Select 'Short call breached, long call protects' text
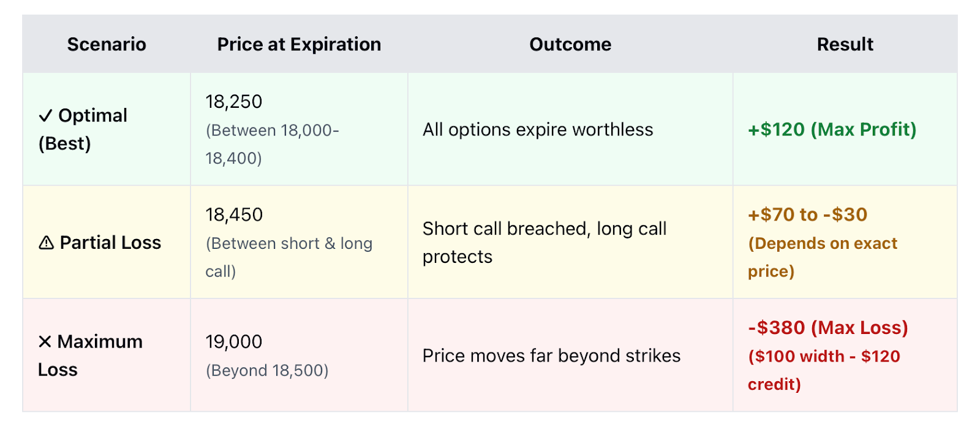This screenshot has height=429, width=980. [x=545, y=243]
